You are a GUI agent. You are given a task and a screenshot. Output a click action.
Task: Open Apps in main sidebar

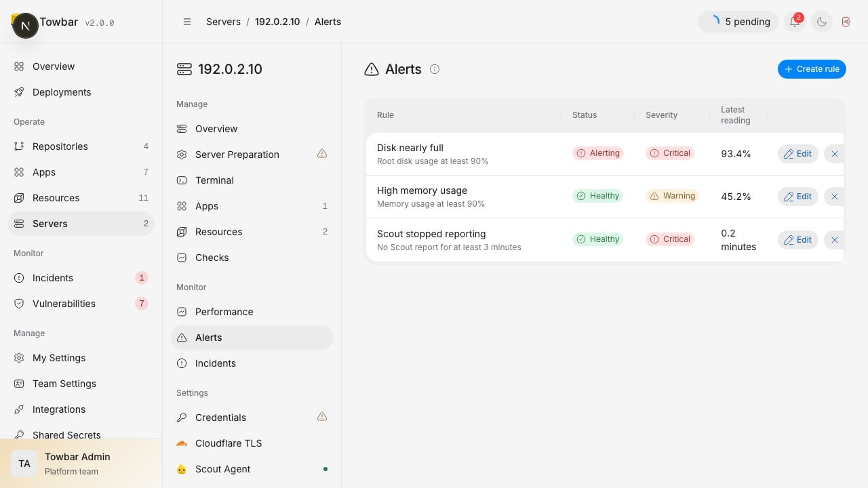click(x=81, y=172)
